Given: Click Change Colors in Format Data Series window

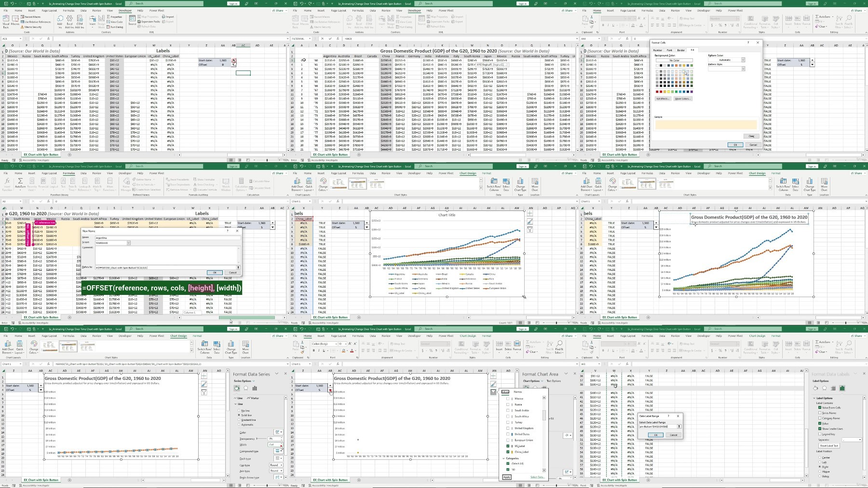Looking at the screenshot, I should click(34, 347).
